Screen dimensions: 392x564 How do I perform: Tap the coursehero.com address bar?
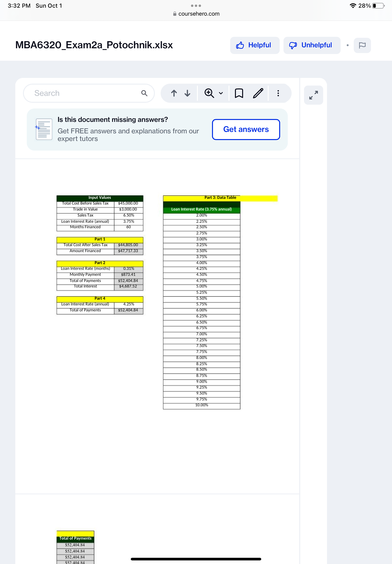196,14
